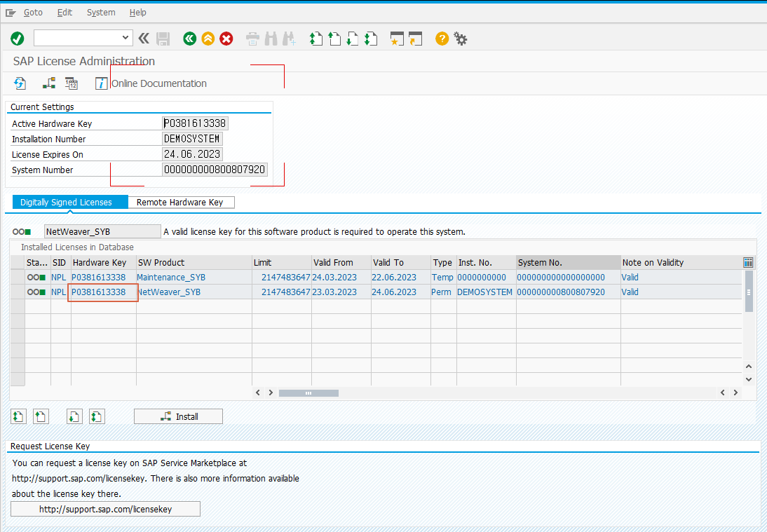This screenshot has width=767, height=532.
Task: Click the green Continue (Enter) checkmark icon
Action: click(x=17, y=39)
